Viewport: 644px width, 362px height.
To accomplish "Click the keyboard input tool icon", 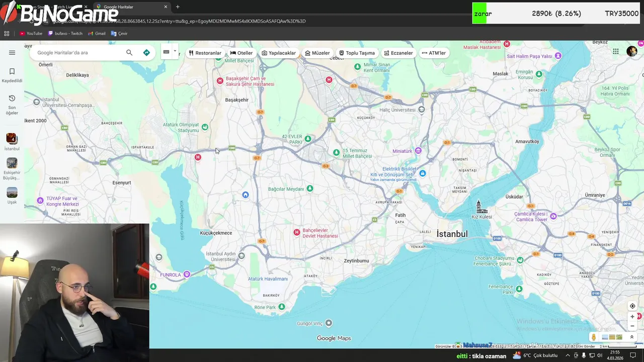I will coord(166,52).
